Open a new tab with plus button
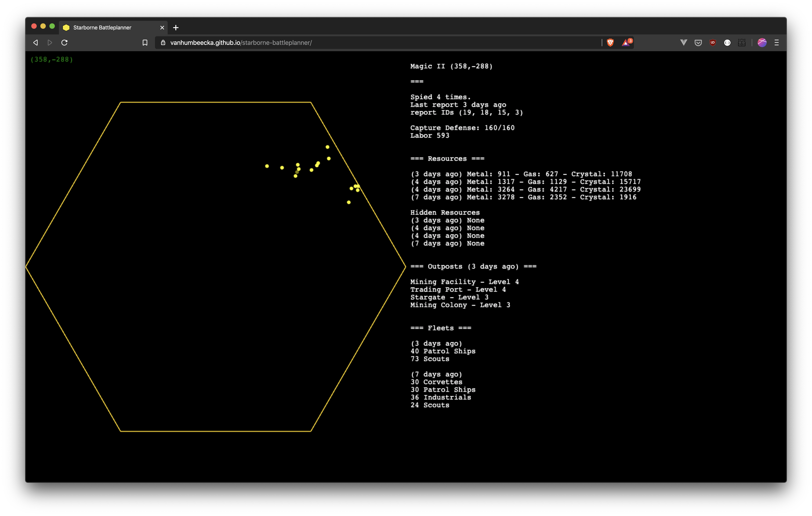812x516 pixels. (x=176, y=28)
